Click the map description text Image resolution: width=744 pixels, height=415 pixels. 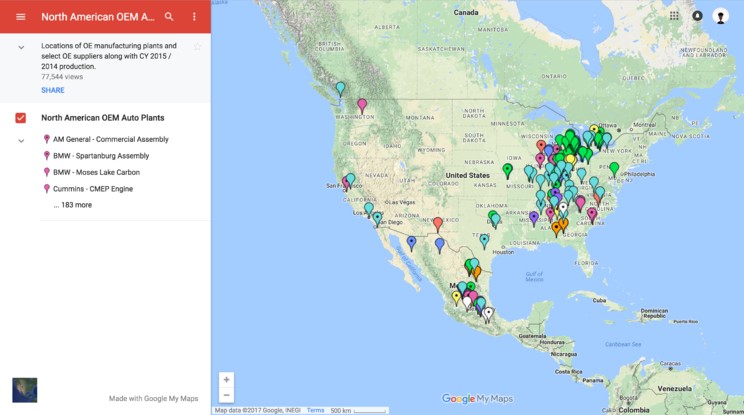coord(109,56)
